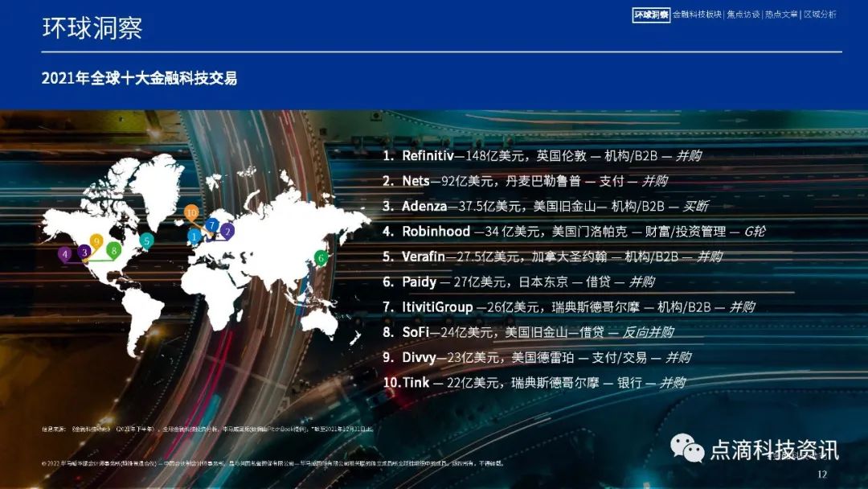
Task: Click purple map pin number 3
Action: coord(84,252)
